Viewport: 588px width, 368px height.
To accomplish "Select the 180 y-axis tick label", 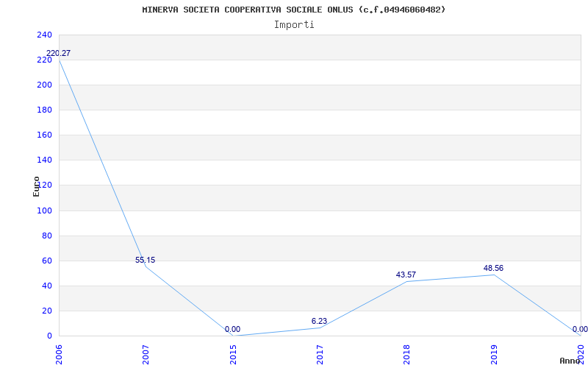I will pyautogui.click(x=44, y=110).
